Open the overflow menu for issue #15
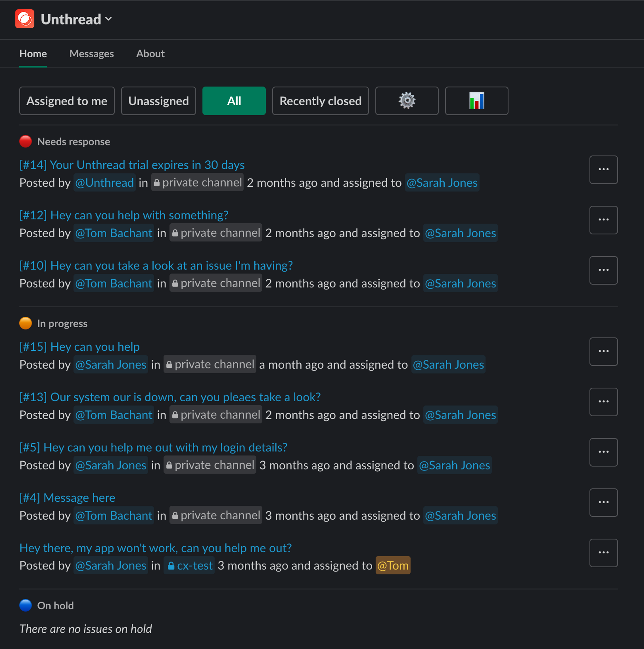Image resolution: width=644 pixels, height=649 pixels. pyautogui.click(x=603, y=351)
